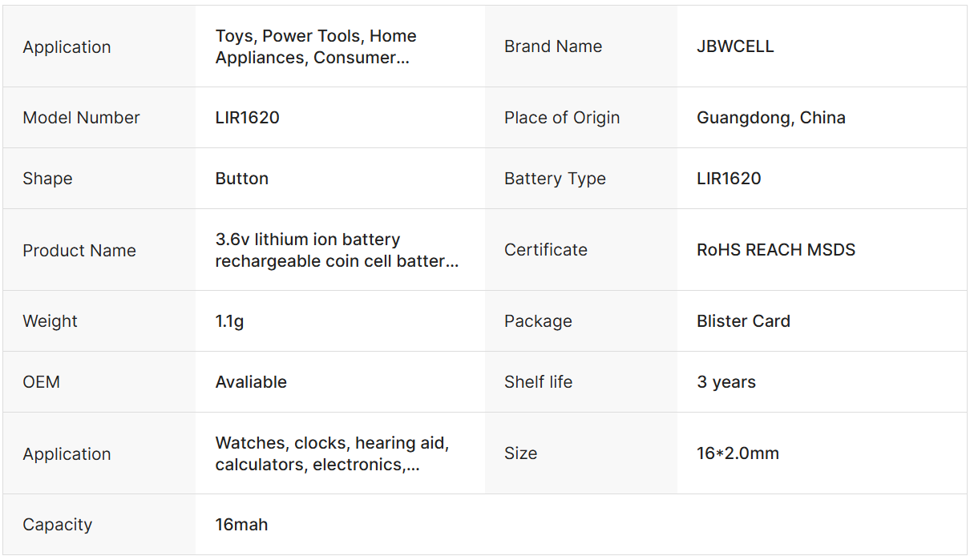Select the JBWCELL brand value
The width and height of the screenshot is (974, 560).
[x=735, y=46]
